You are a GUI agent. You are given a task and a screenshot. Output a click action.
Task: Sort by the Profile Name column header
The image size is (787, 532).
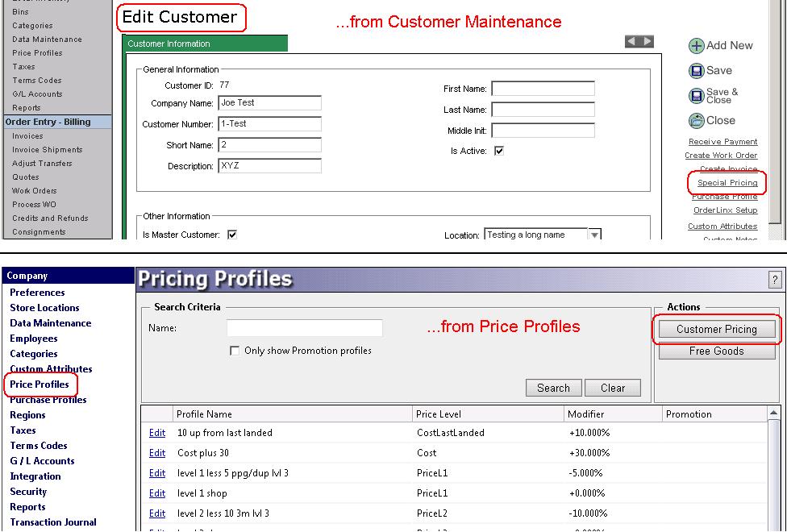point(204,414)
